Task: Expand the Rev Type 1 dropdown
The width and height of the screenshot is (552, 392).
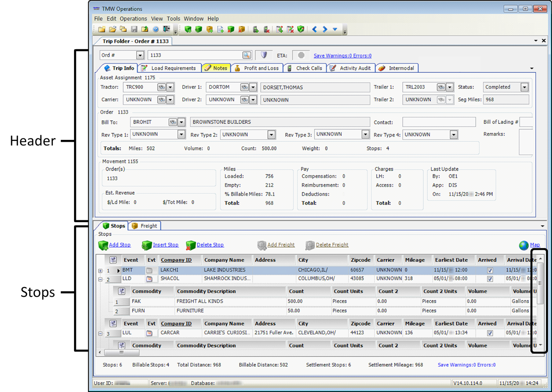Action: pos(181,135)
